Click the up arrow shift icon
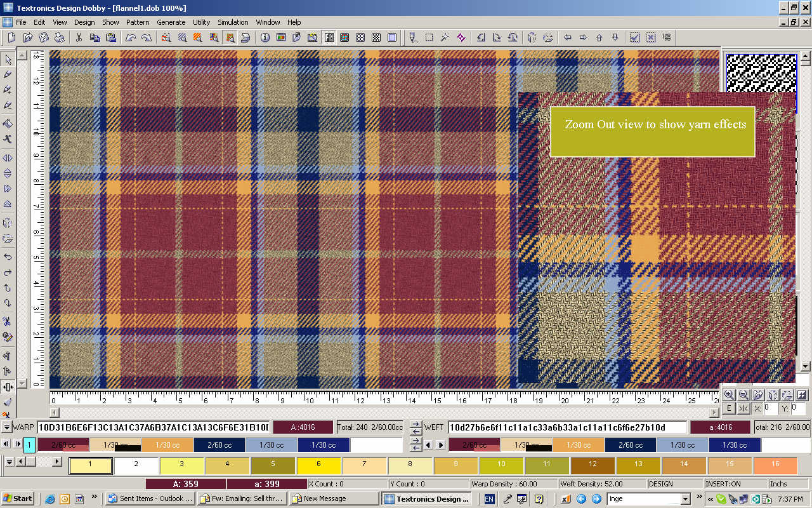This screenshot has width=812, height=508. [599, 37]
